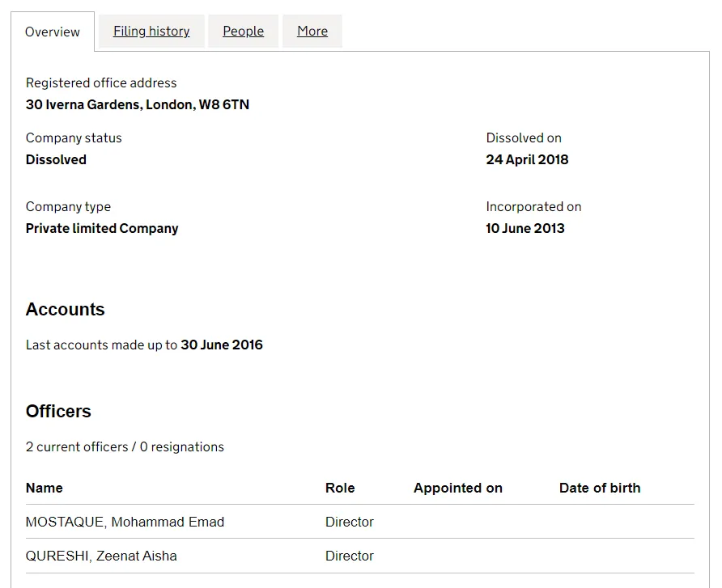Select officer MOSTAQUE, Mohammad Emad

click(x=125, y=522)
